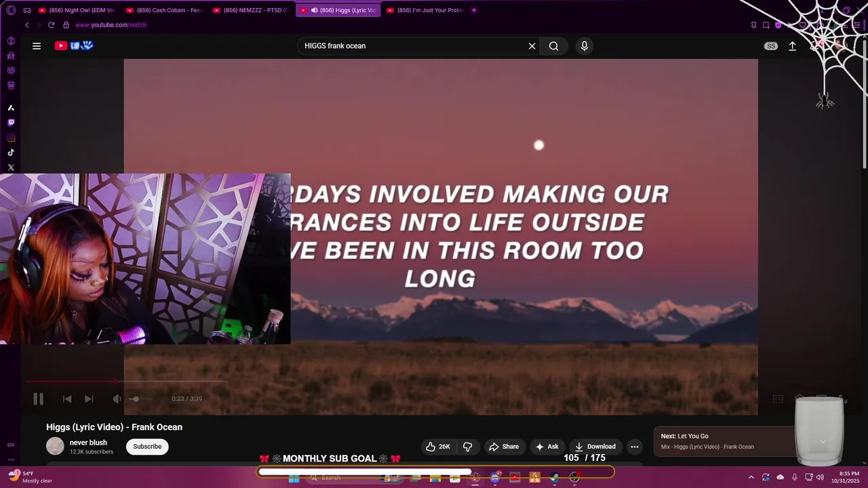Expand the Next: Let You Go mix panel
This screenshot has height=488, width=868.
[x=823, y=441]
